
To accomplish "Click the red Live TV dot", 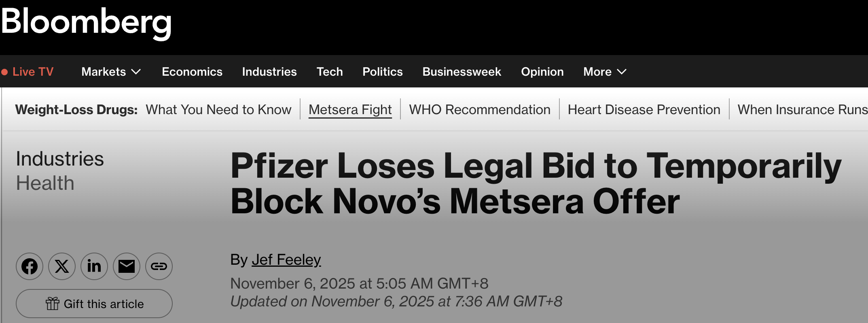I will [5, 72].
